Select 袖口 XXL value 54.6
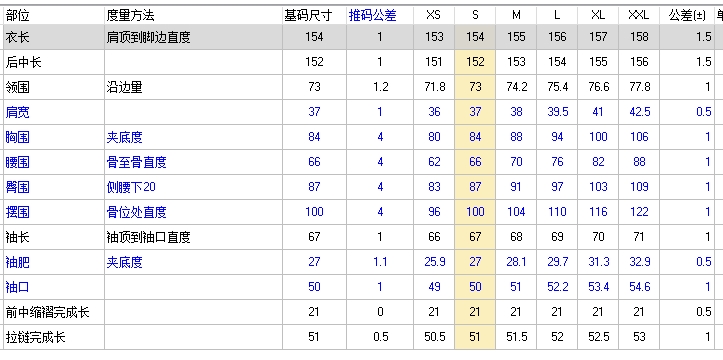The height and width of the screenshot is (360, 723). click(639, 287)
